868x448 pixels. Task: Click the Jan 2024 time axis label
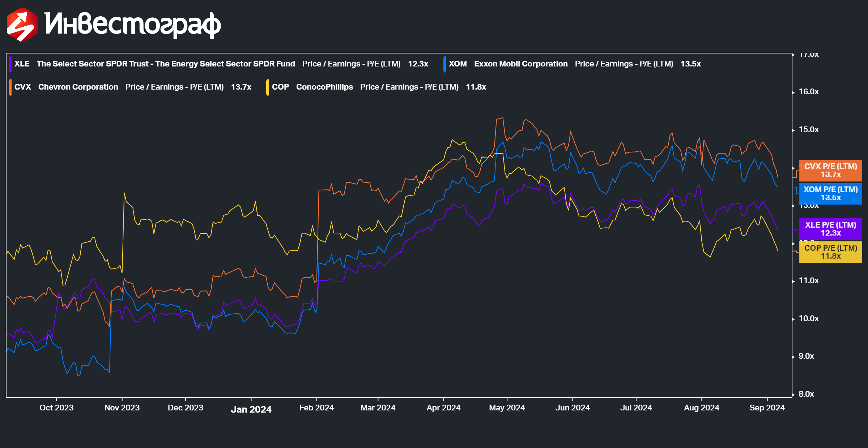(251, 409)
